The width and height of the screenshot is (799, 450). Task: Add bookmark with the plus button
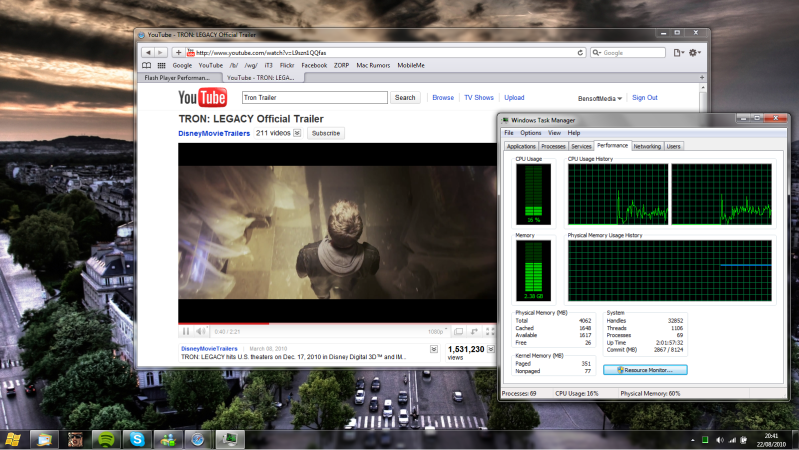[x=178, y=52]
